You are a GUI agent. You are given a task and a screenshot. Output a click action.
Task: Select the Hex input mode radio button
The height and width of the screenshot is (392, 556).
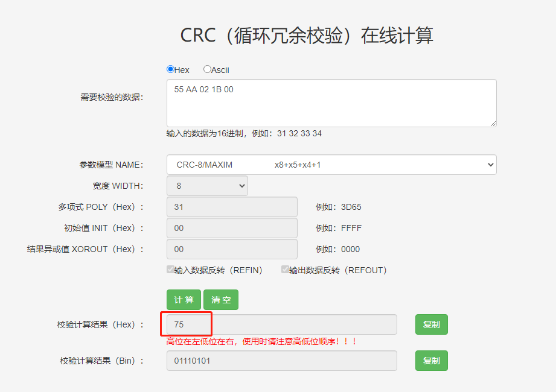pyautogui.click(x=170, y=69)
